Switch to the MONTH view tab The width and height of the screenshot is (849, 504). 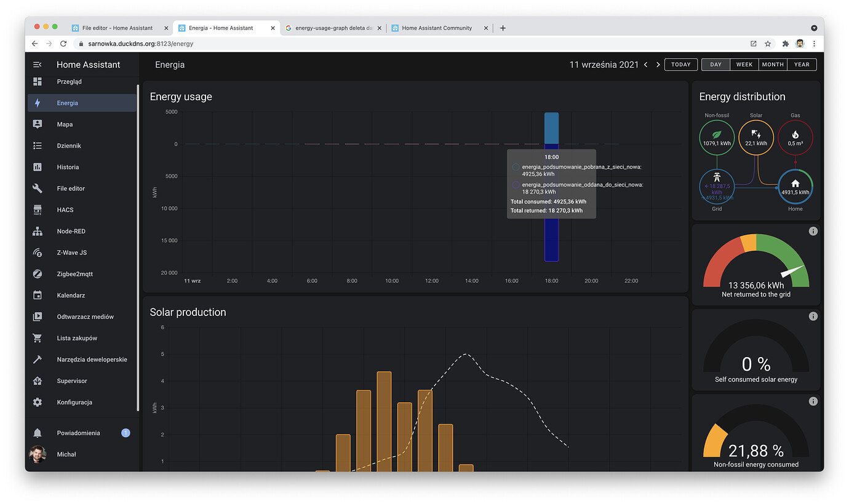coord(773,64)
